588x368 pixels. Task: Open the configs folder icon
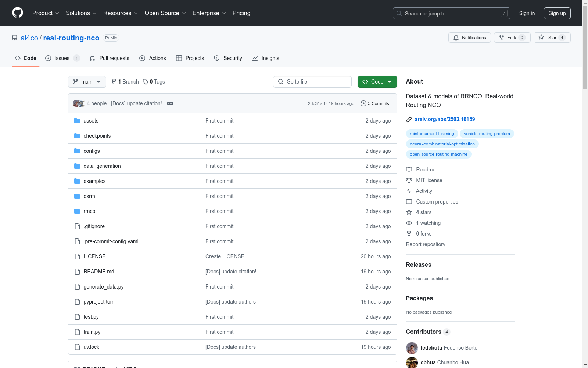click(x=77, y=151)
